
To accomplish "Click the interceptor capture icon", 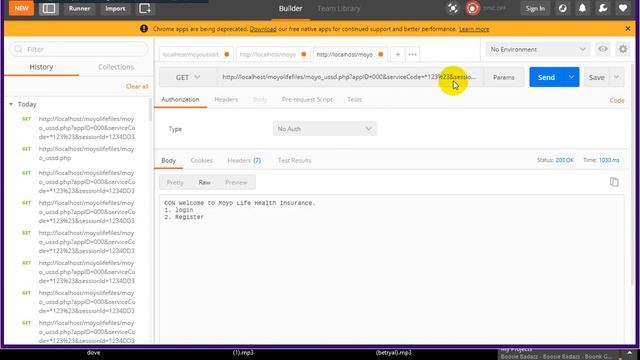I will pyautogui.click(x=453, y=9).
